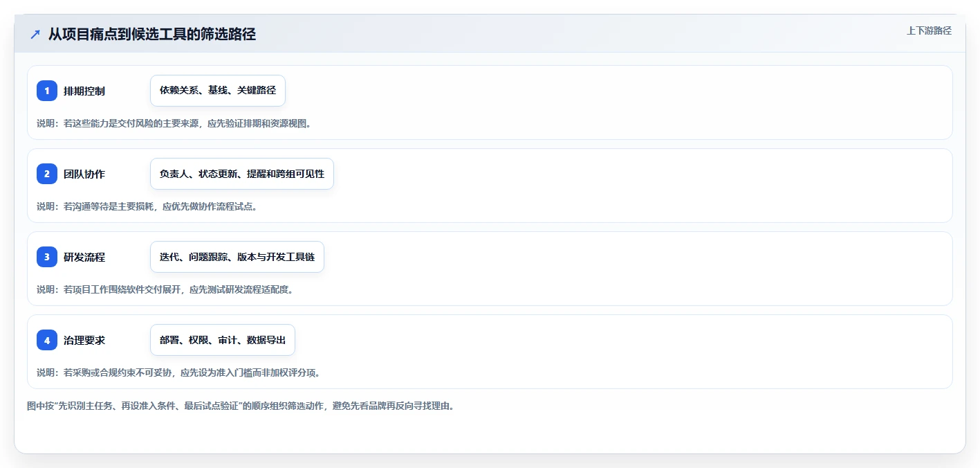The height and width of the screenshot is (468, 980).
Task: Click the note starting 若项目工作围绕软件交付
Action: (x=165, y=289)
